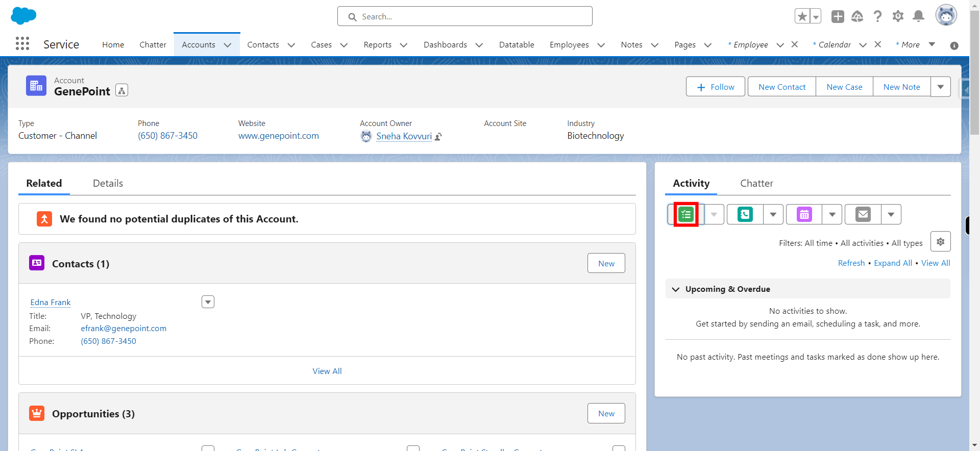This screenshot has width=980, height=451.
Task: Open the New Event dropdown arrow
Action: 832,214
